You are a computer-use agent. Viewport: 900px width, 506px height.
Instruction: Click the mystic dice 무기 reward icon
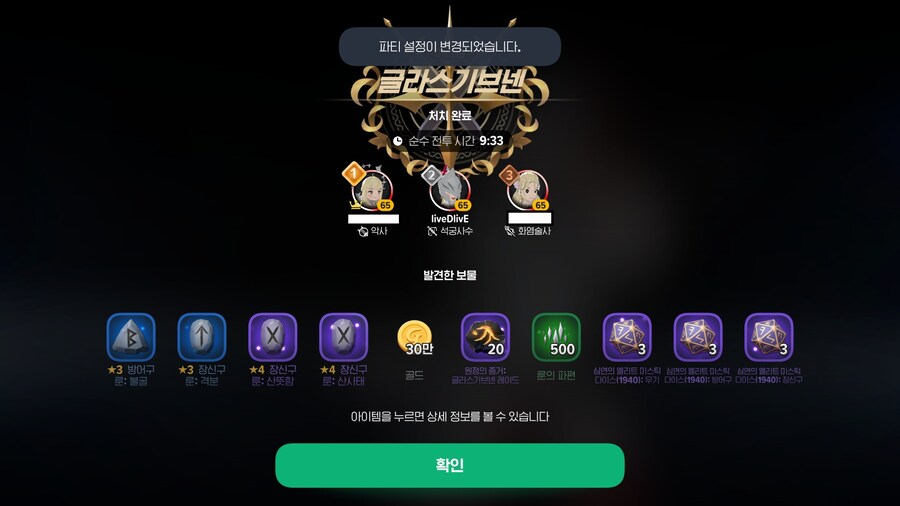tap(627, 337)
